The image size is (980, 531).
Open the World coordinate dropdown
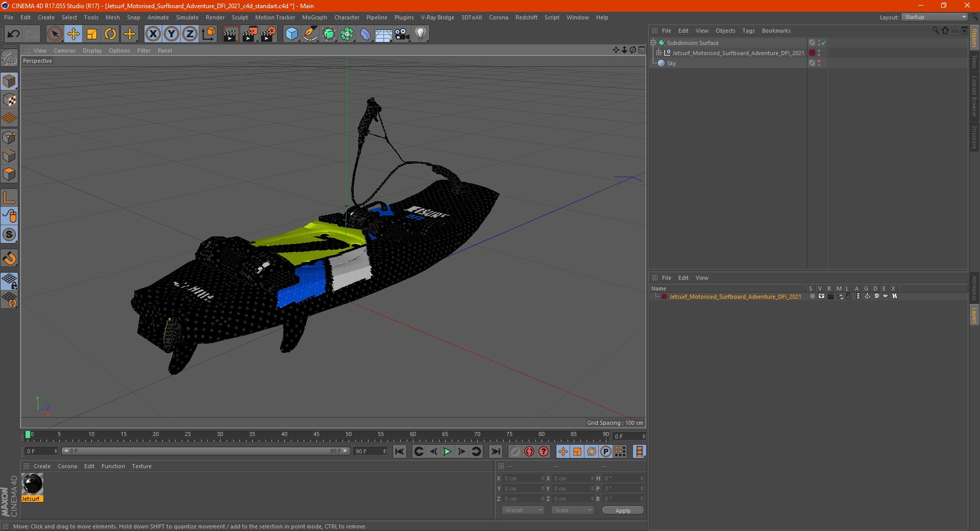523,510
